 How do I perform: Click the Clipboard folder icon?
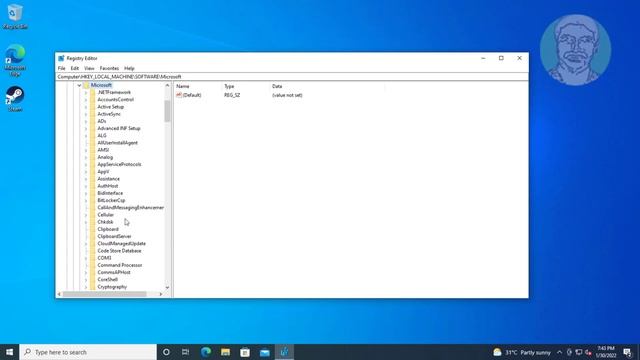click(93, 229)
